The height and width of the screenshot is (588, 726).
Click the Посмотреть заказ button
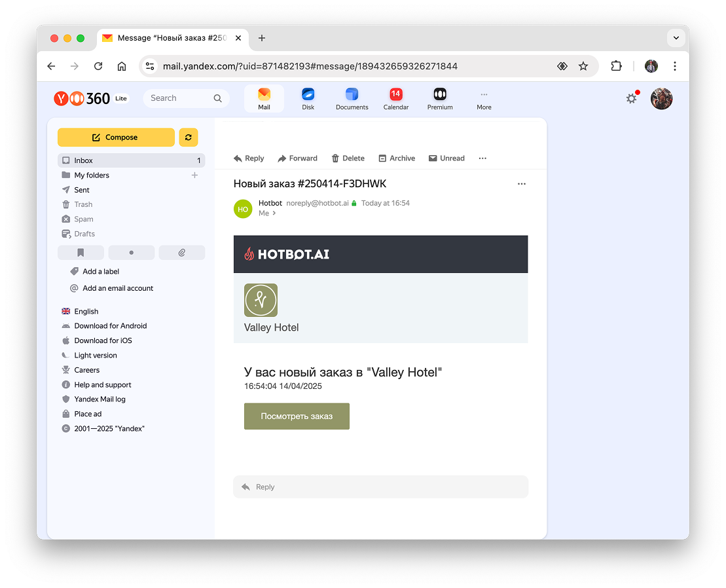pyautogui.click(x=297, y=416)
